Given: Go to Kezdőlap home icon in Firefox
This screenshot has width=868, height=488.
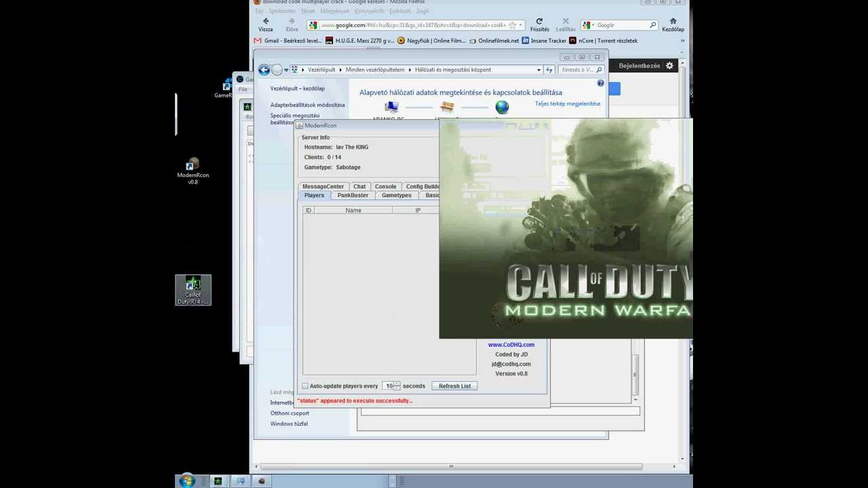Looking at the screenshot, I should (x=673, y=21).
